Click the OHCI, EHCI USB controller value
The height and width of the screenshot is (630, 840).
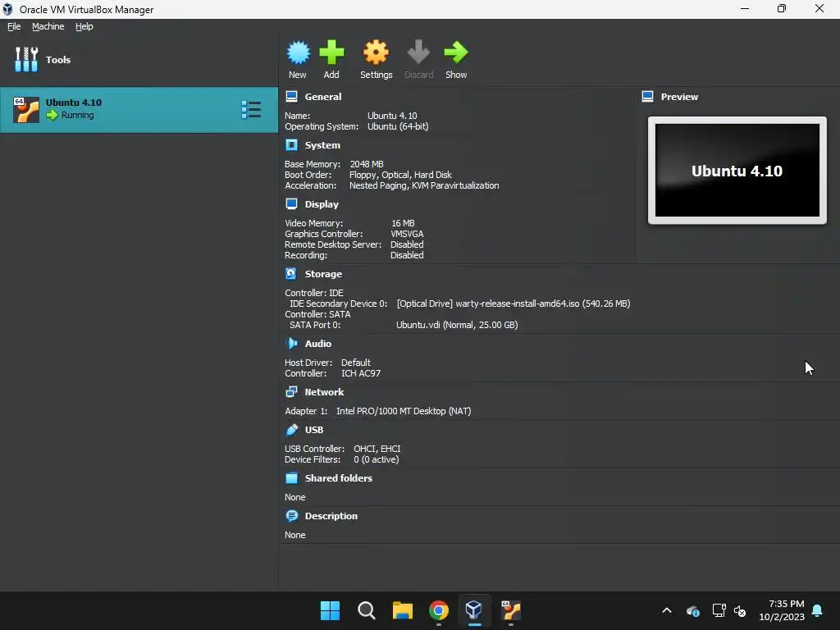(377, 449)
